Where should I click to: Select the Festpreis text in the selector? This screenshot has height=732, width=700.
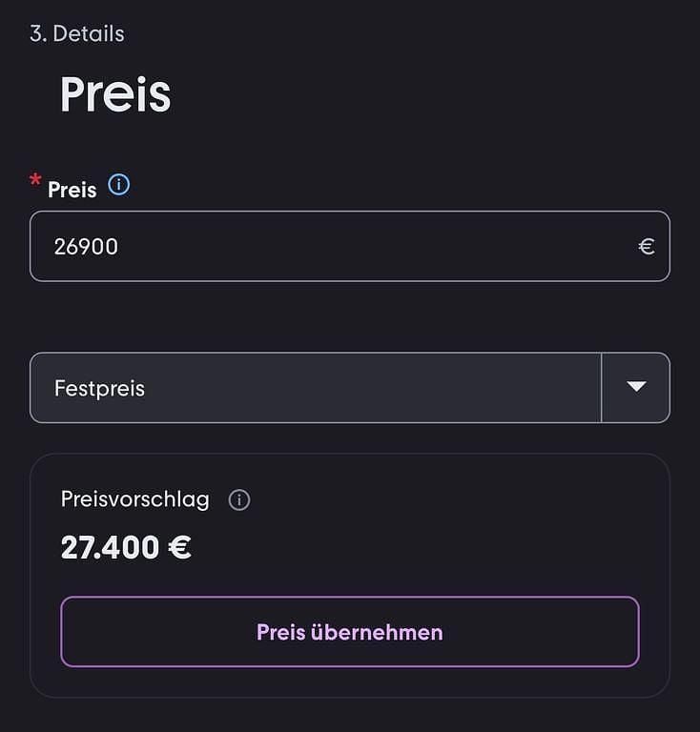pyautogui.click(x=99, y=389)
